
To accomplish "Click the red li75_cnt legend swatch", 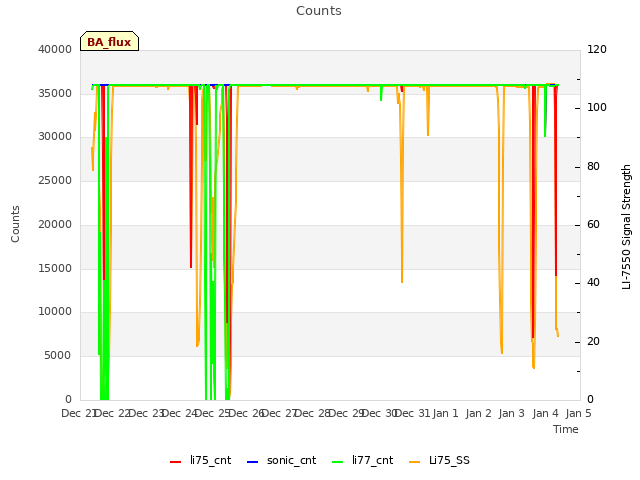I will [x=176, y=462].
